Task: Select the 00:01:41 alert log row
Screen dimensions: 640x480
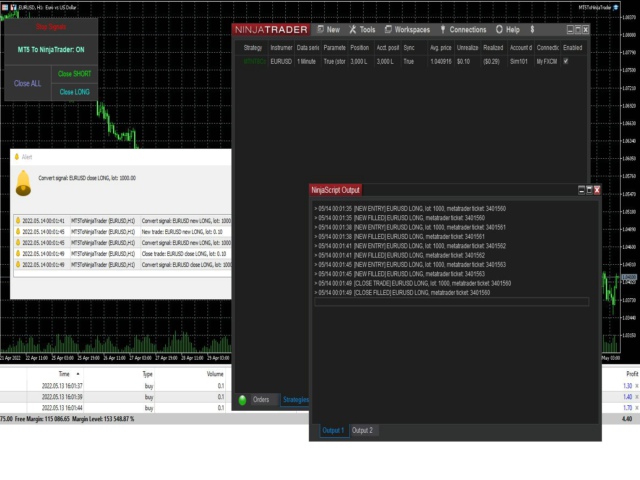Action: click(x=122, y=221)
